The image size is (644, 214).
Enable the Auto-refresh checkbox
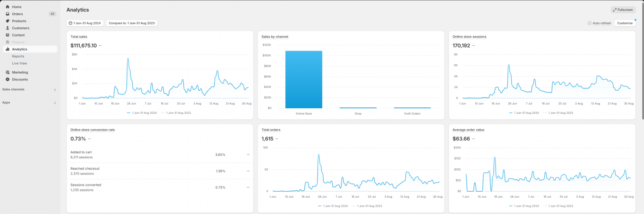590,23
